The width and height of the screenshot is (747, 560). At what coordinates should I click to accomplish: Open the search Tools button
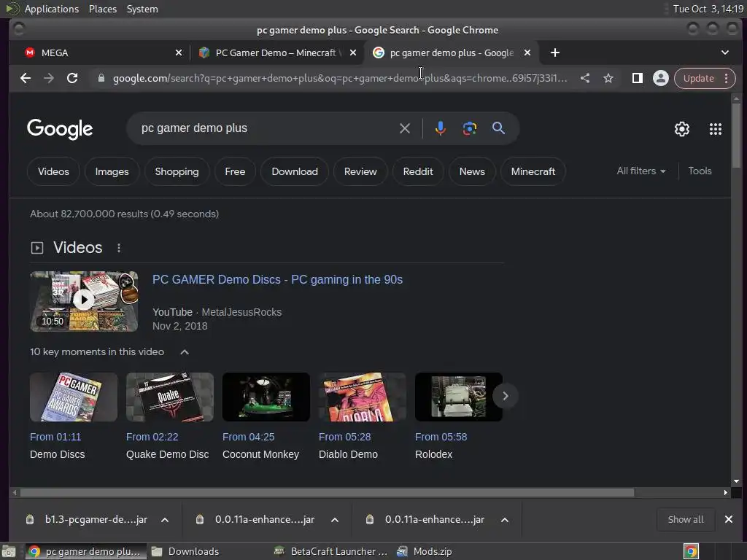point(700,171)
